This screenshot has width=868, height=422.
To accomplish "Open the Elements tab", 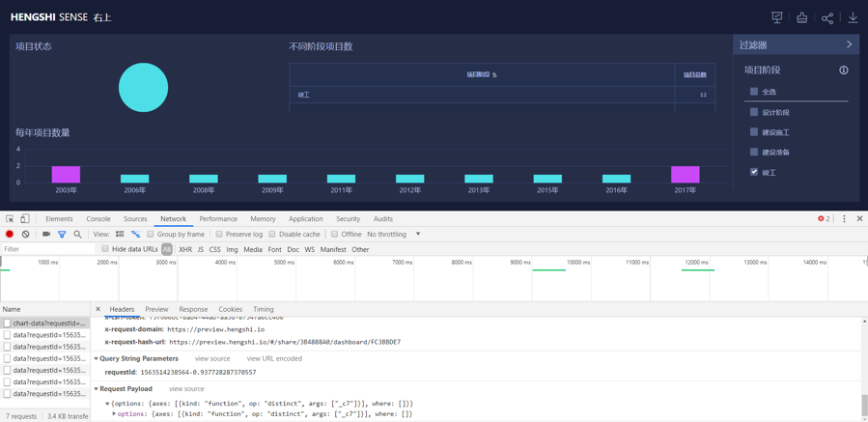I will click(59, 219).
